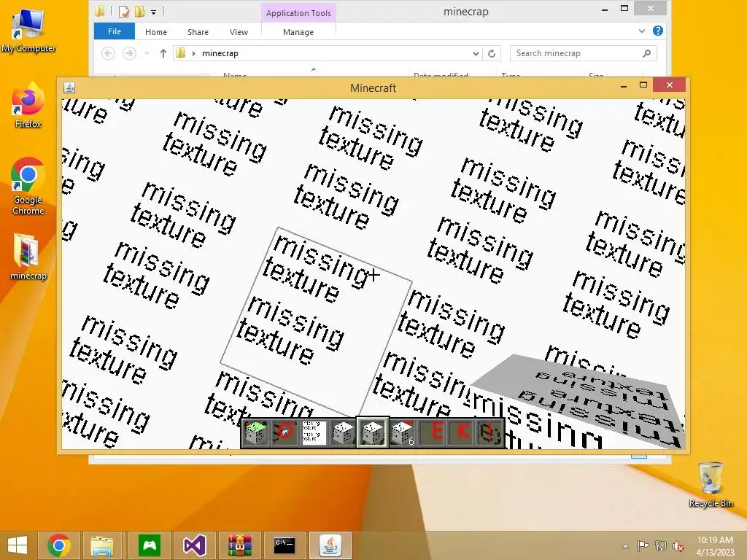Select the fourth hotbar slot white block

point(343,432)
